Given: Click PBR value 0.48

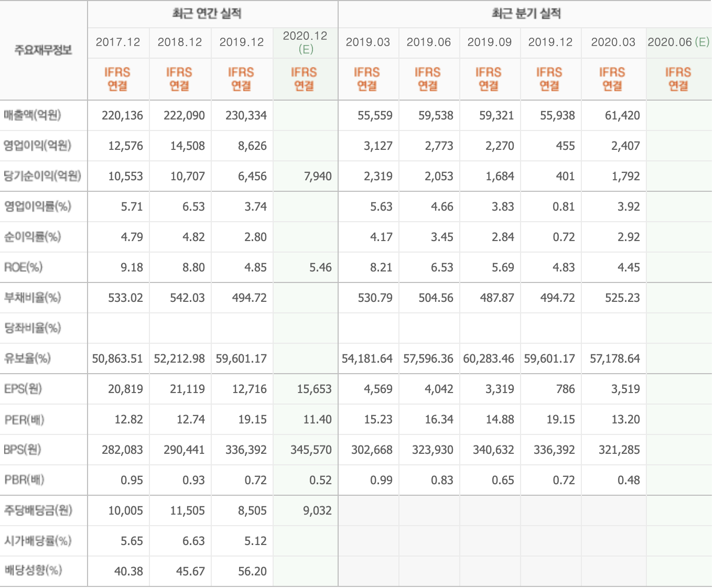Looking at the screenshot, I should (629, 481).
